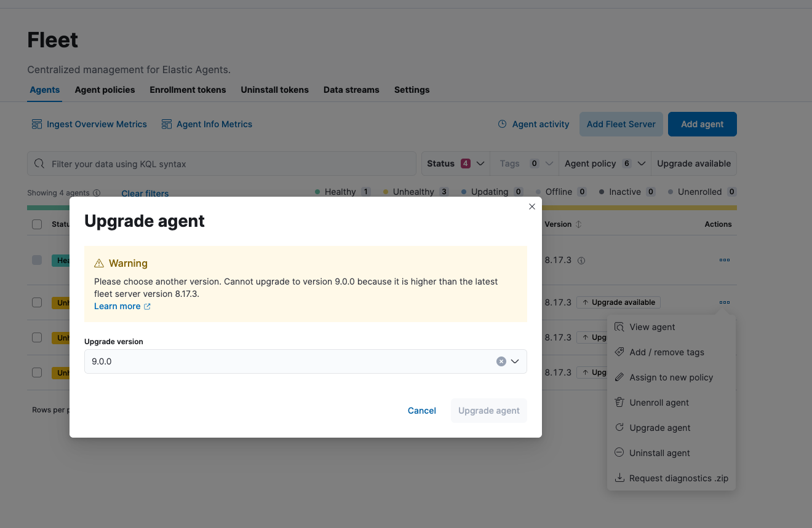Open the Status filter dropdown
Screen dimensions: 812x528
click(x=455, y=164)
